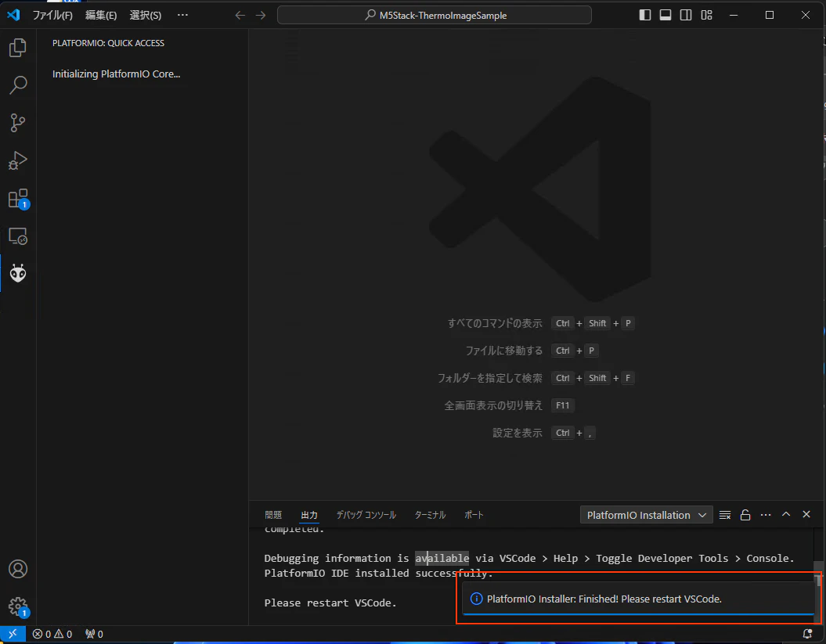Image resolution: width=826 pixels, height=644 pixels.
Task: Select the PlatformIO alien head icon
Action: click(x=18, y=273)
